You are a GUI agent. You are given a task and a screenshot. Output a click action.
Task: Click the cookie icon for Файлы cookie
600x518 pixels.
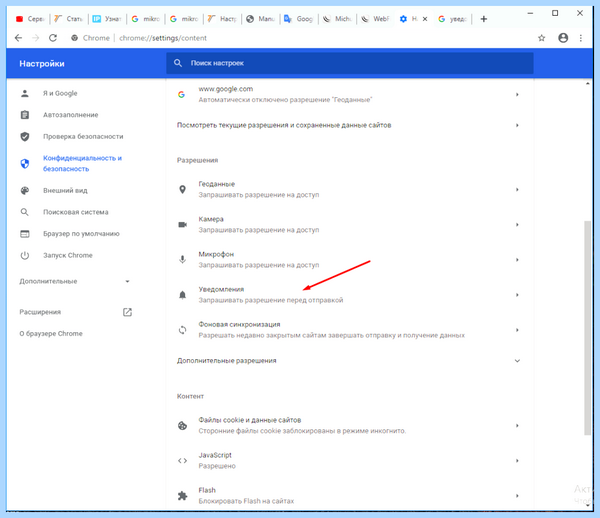[183, 425]
